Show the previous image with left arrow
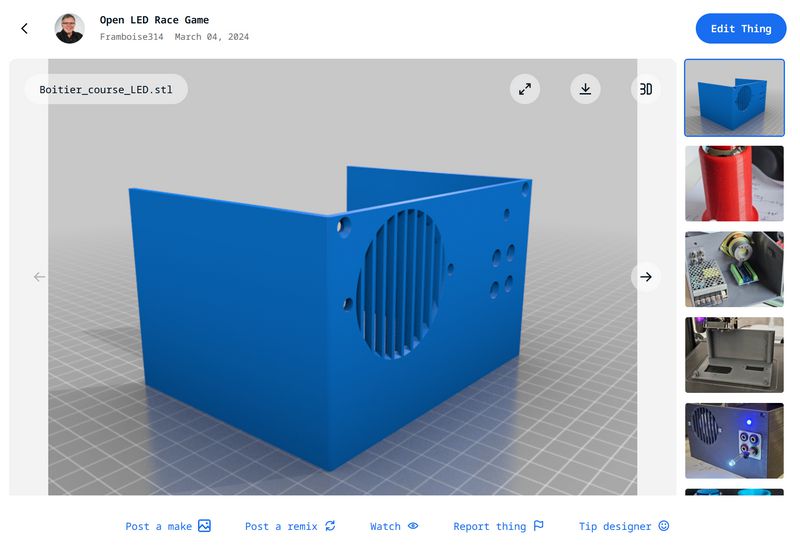 (x=39, y=277)
